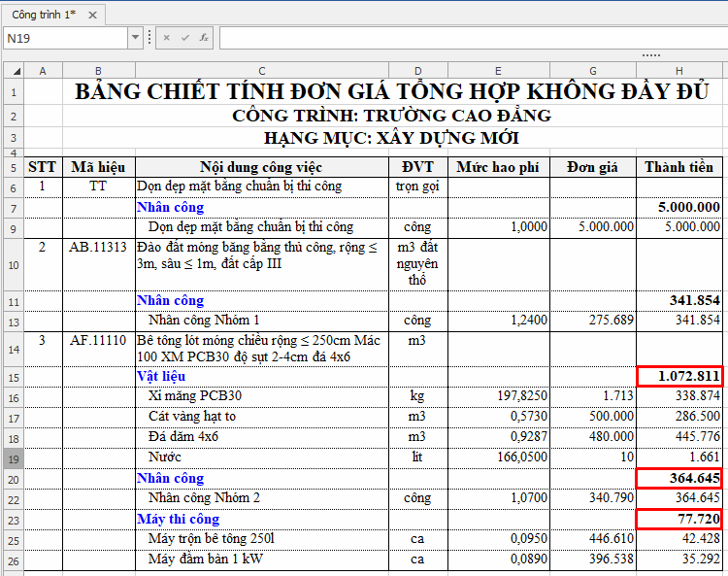Select column G header
Viewport: 728px width, 576px height.
(x=593, y=71)
